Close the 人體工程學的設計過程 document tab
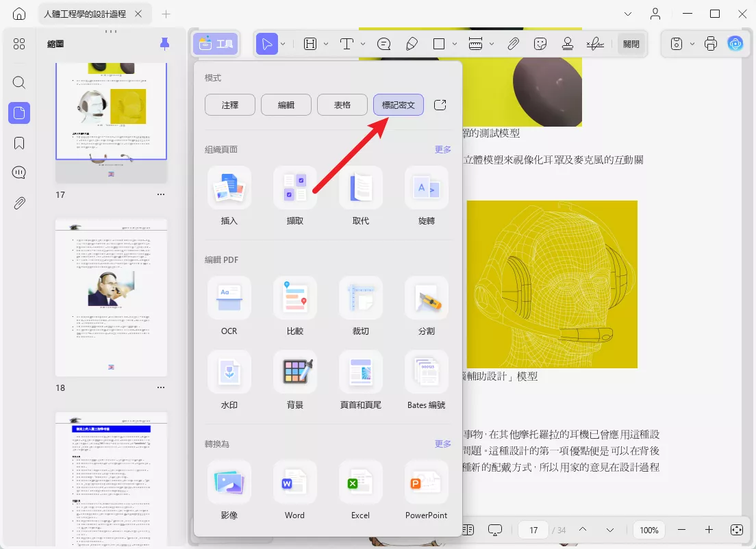Screen dimensions: 756x549 138,14
